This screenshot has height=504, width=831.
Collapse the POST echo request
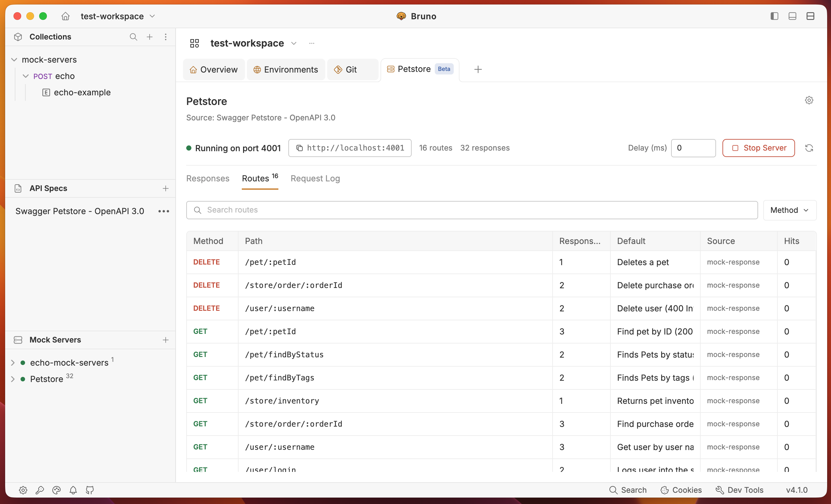26,76
